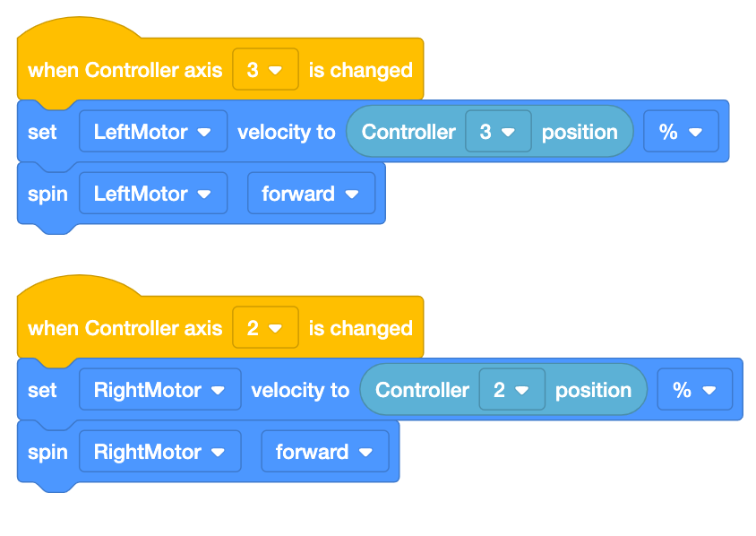The width and height of the screenshot is (756, 536).
Task: Open the RightMotor dropdown in spin block
Action: pyautogui.click(x=159, y=451)
